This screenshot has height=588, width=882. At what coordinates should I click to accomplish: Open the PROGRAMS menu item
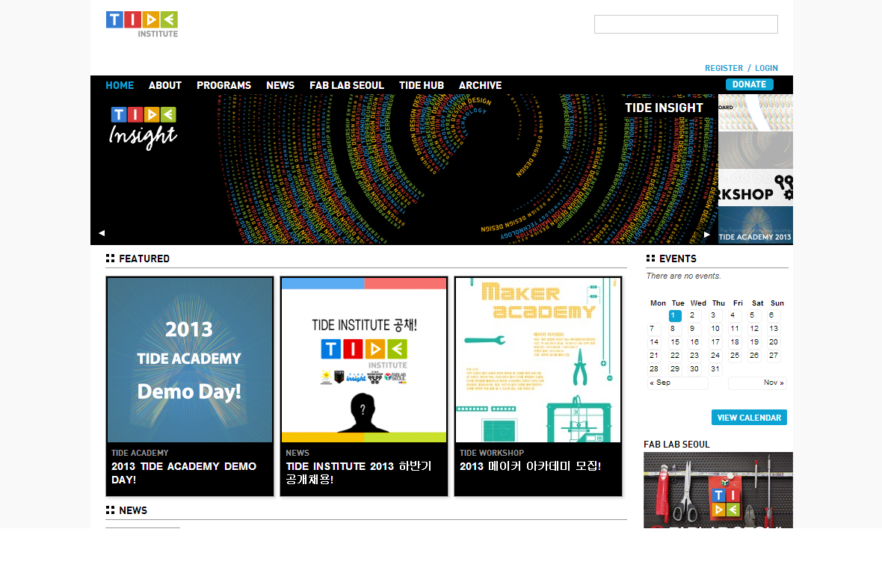click(224, 85)
